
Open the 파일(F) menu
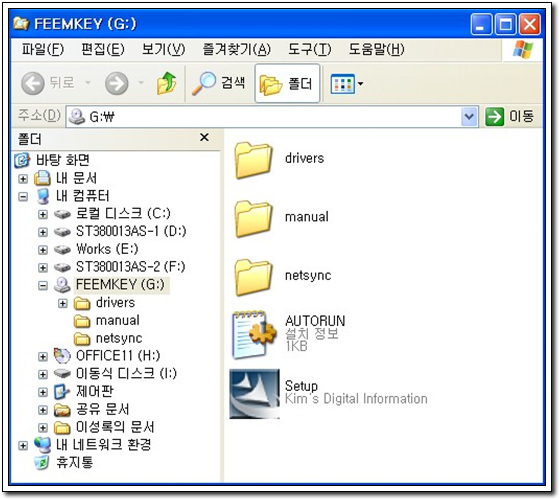click(x=43, y=49)
